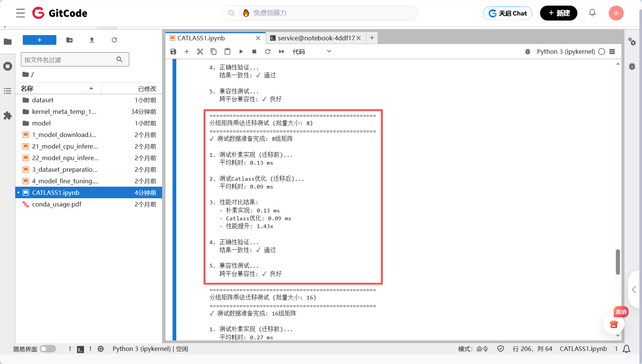Image resolution: width=642 pixels, height=364 pixels.
Task: Interrupt the kernel
Action: 254,52
